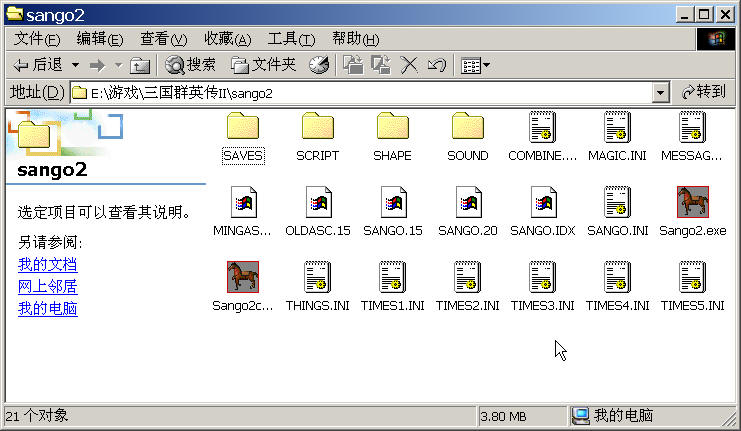Select the TIMES4.INI file icon
741x431 pixels.
tap(617, 277)
